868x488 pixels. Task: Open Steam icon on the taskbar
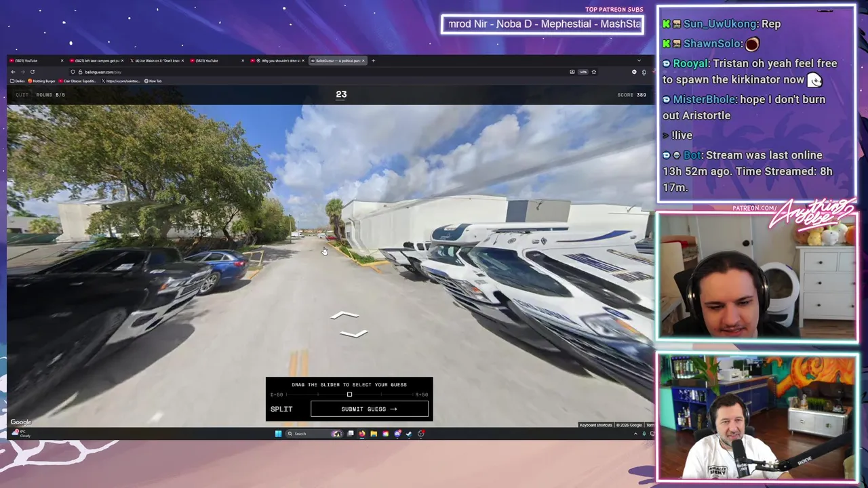point(409,434)
